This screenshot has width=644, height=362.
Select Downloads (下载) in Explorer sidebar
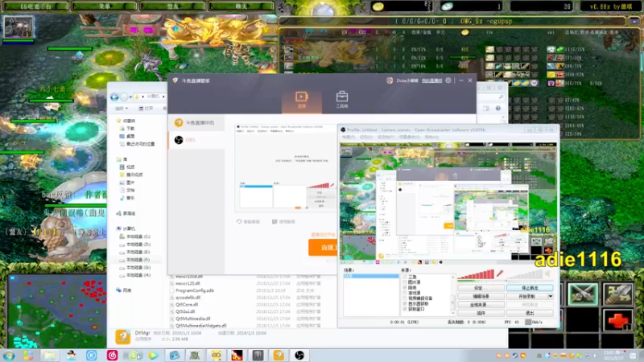[x=127, y=129]
